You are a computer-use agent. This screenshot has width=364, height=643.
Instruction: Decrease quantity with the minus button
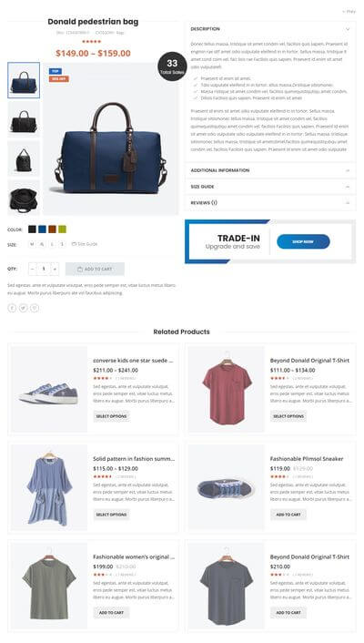[x=33, y=269]
